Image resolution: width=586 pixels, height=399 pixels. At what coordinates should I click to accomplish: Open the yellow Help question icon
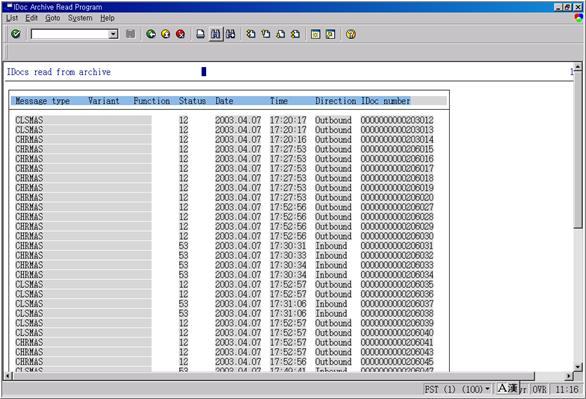(x=351, y=34)
